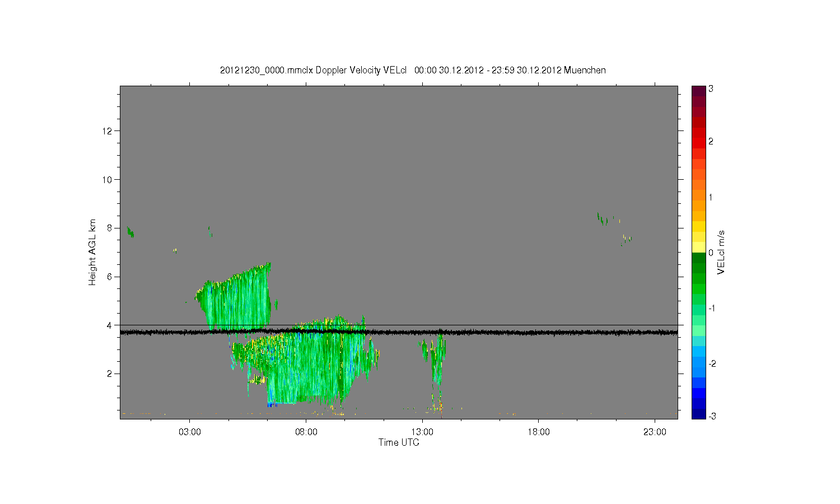The image size is (840, 504).
Task: Click the colorbar value label -1
Action: coord(712,309)
